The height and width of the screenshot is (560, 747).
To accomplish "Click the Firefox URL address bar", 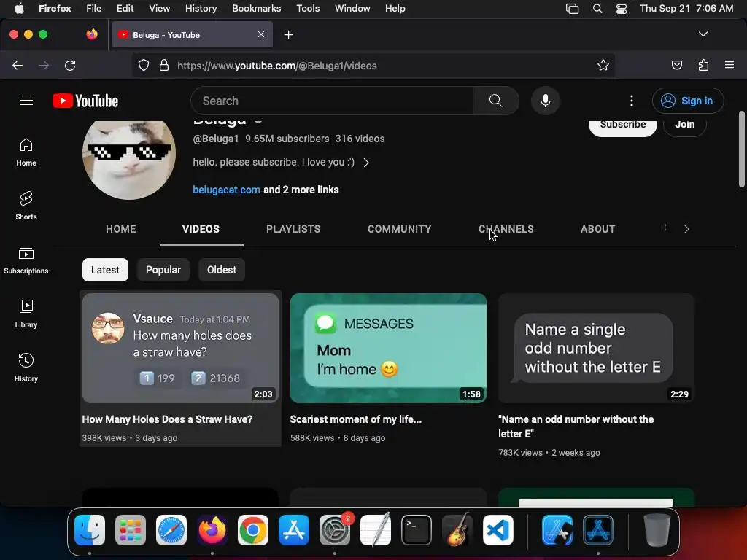I will [x=373, y=65].
